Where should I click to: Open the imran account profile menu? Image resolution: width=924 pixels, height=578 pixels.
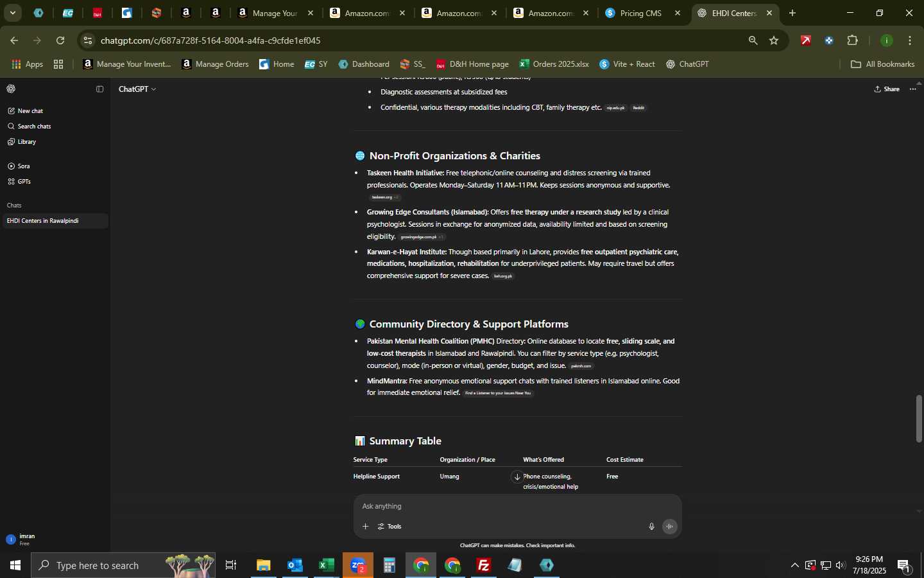(55, 539)
